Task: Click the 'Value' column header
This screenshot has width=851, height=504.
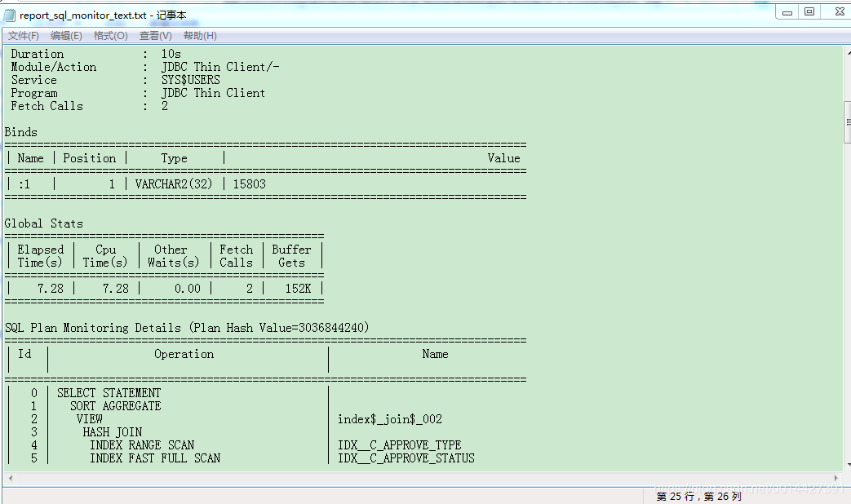Action: coord(503,158)
